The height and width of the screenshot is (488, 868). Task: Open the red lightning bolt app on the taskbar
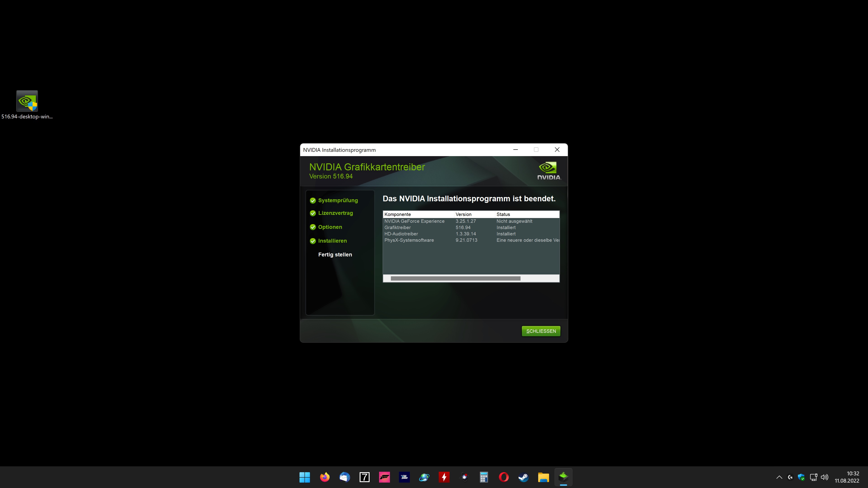pyautogui.click(x=444, y=477)
